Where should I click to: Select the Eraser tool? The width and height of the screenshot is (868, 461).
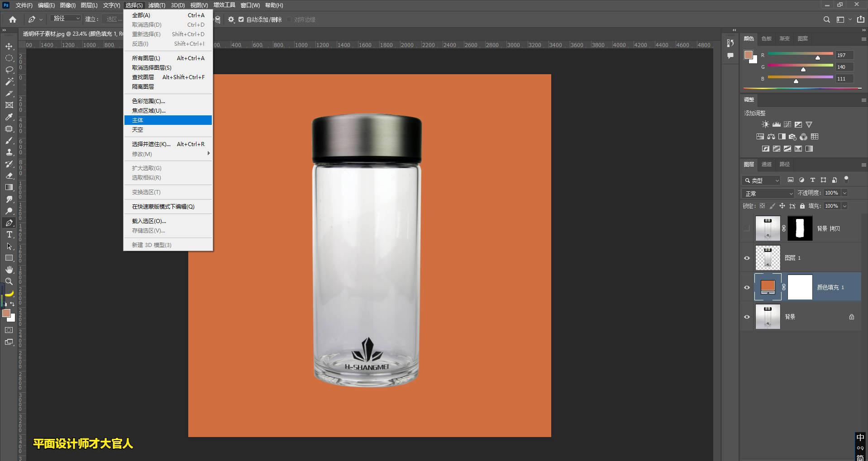click(x=9, y=176)
